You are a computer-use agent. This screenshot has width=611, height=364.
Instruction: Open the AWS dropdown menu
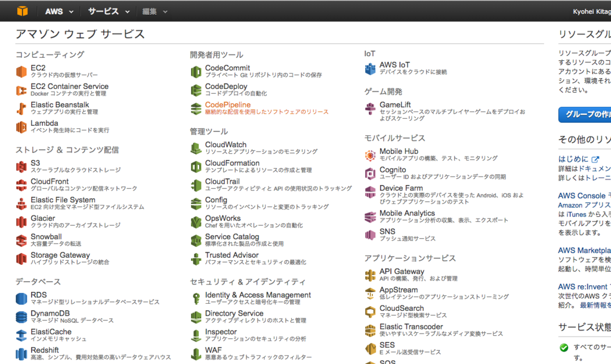point(59,11)
